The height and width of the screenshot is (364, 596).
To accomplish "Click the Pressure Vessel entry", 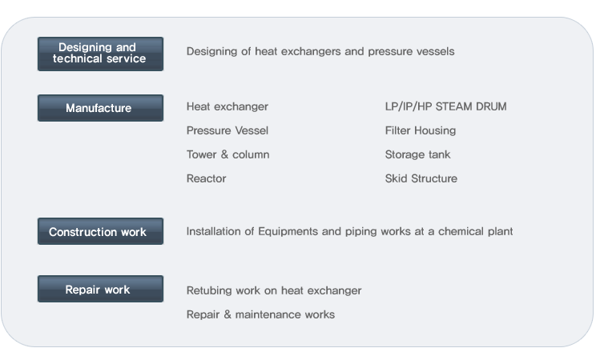I will click(x=228, y=130).
